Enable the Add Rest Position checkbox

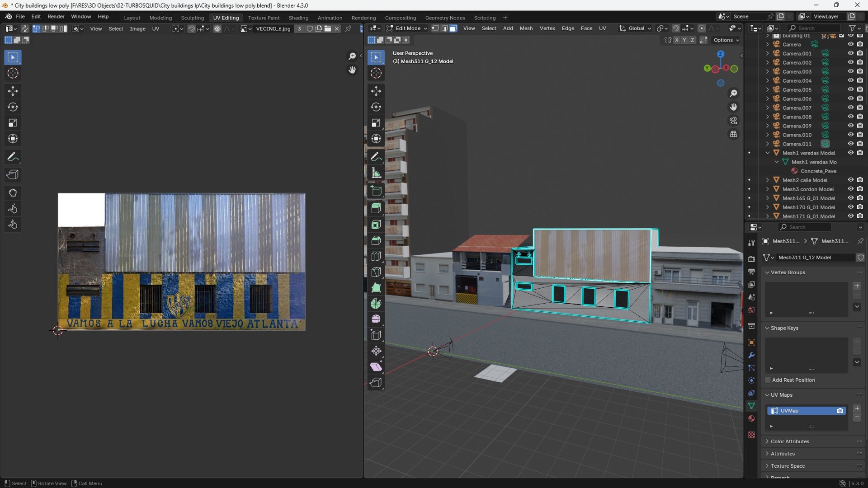point(768,380)
